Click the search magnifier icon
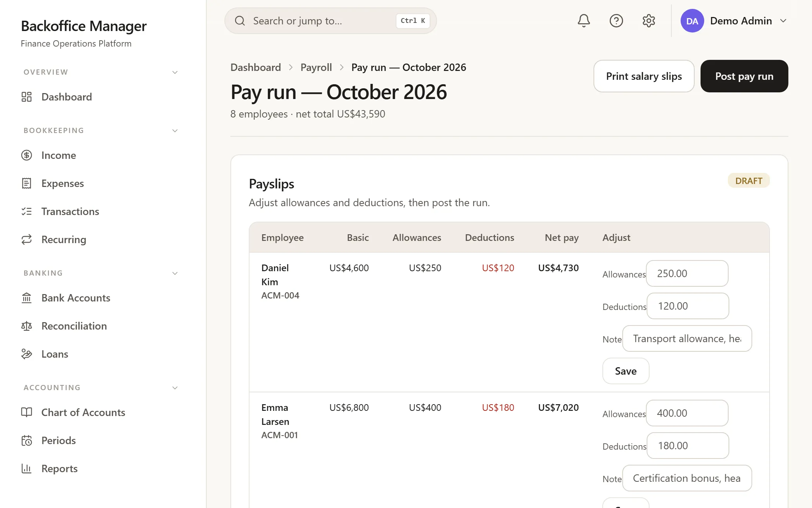812x508 pixels. 240,21
